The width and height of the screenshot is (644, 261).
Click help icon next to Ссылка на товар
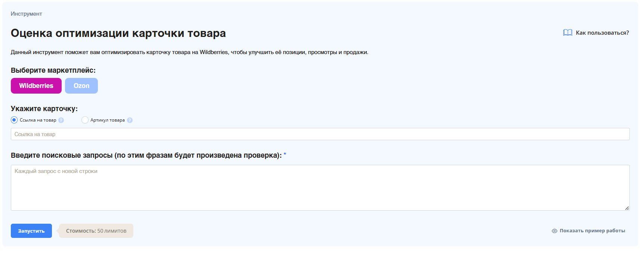pos(61,120)
